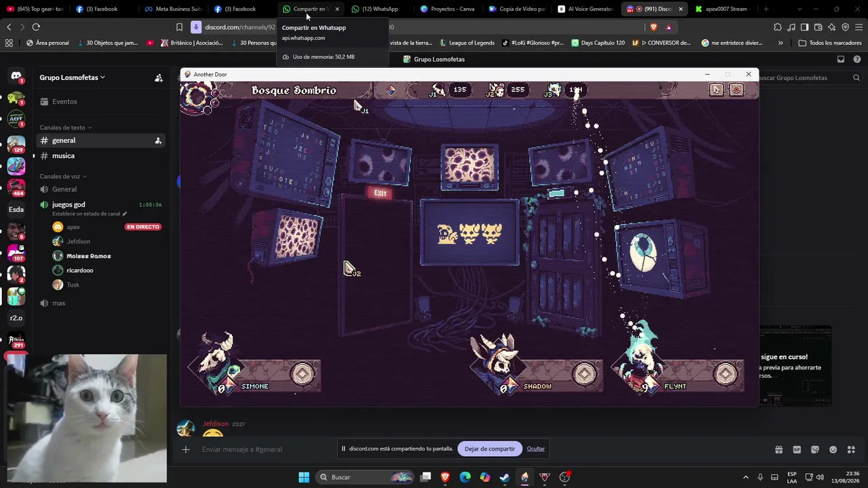Open Steam from the taskbar
Image resolution: width=868 pixels, height=488 pixels.
pos(505,477)
